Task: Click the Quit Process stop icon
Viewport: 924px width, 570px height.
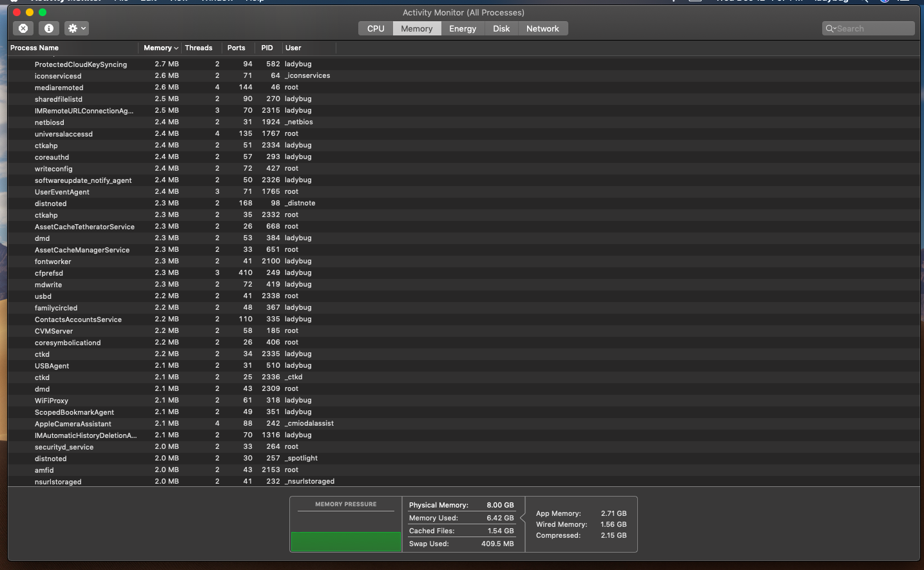Action: click(x=23, y=28)
